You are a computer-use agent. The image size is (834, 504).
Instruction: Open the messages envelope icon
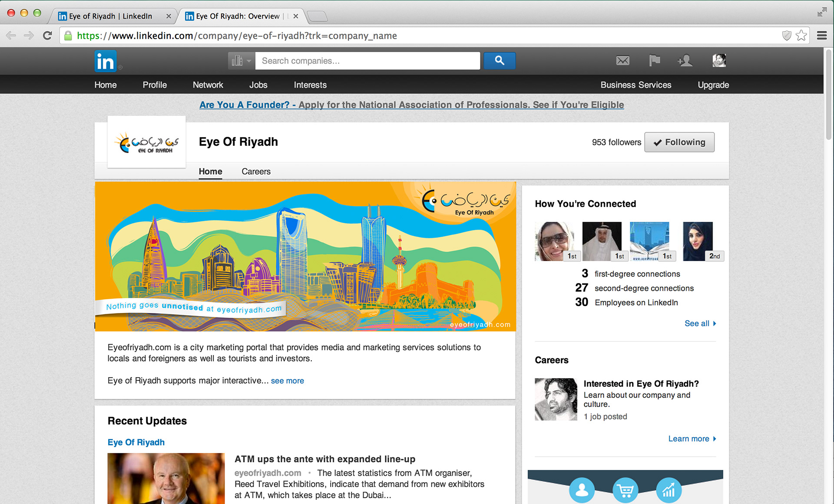[x=622, y=61]
